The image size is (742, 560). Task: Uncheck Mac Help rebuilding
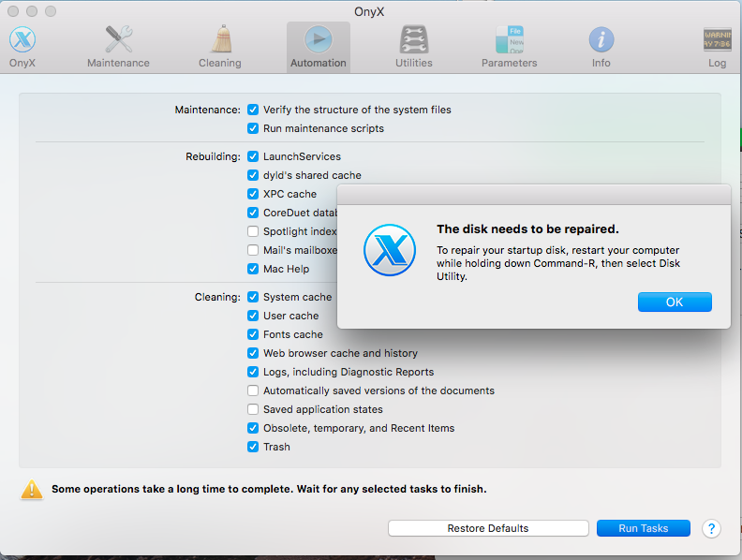pyautogui.click(x=253, y=269)
